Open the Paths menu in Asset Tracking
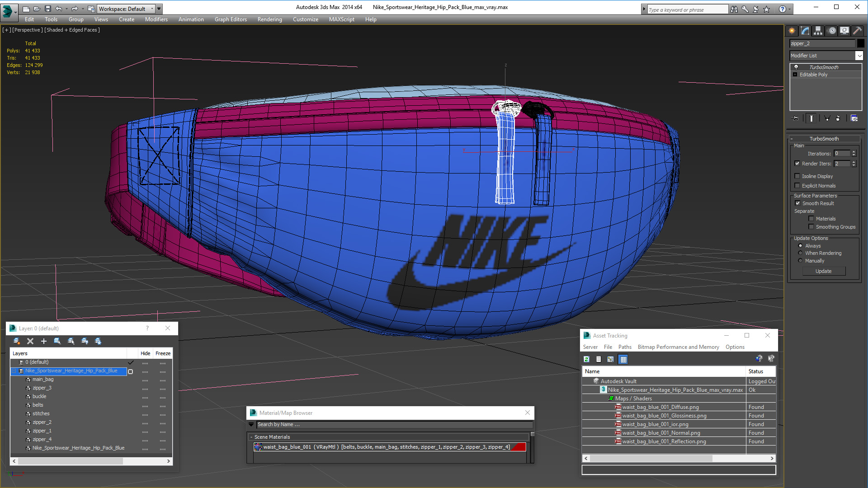The image size is (868, 488). (x=625, y=347)
